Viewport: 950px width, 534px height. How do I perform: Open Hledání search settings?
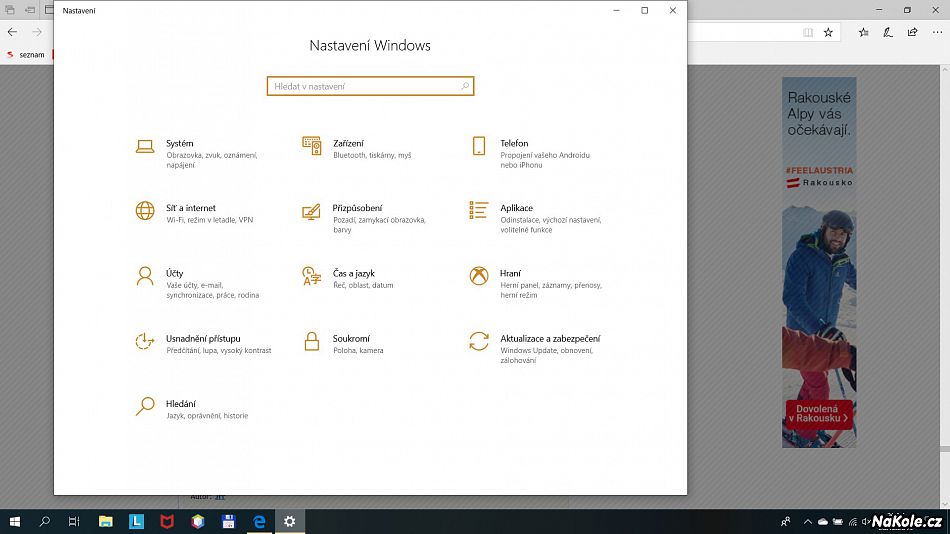191,409
